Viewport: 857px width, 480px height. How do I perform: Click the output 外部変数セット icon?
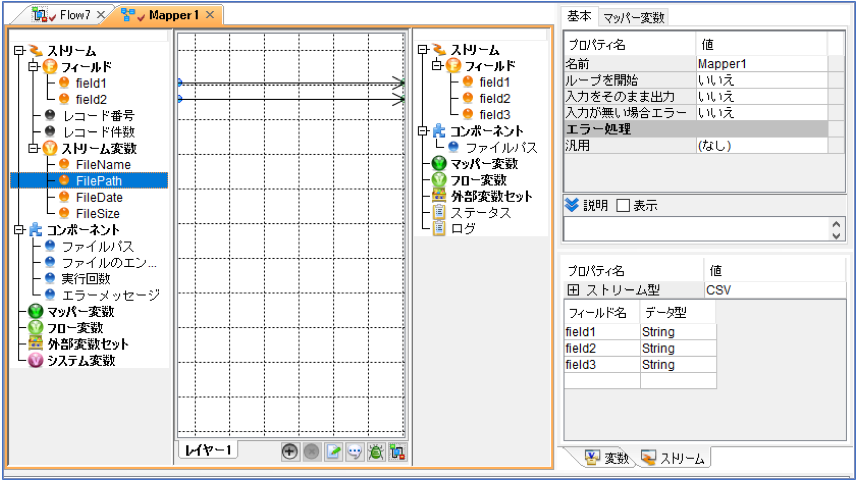pyautogui.click(x=439, y=196)
